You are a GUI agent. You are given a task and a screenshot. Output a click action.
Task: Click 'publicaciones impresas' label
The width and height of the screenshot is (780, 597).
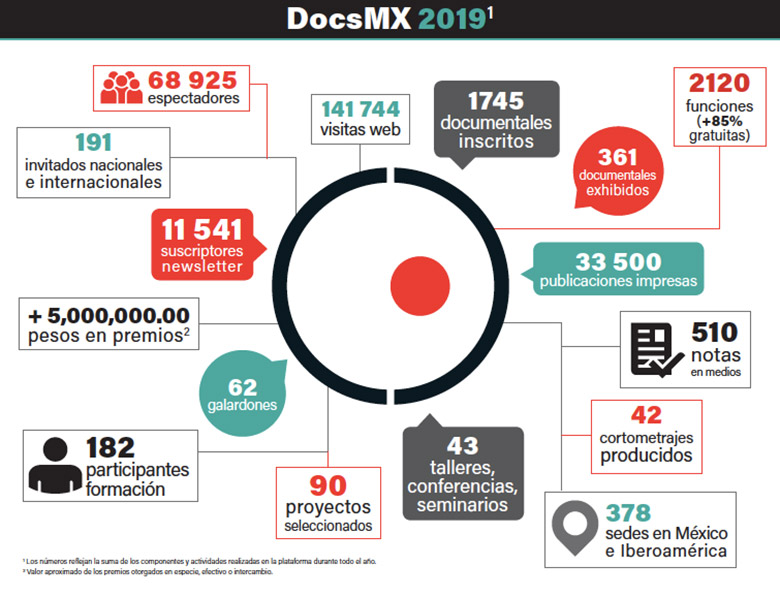[618, 281]
